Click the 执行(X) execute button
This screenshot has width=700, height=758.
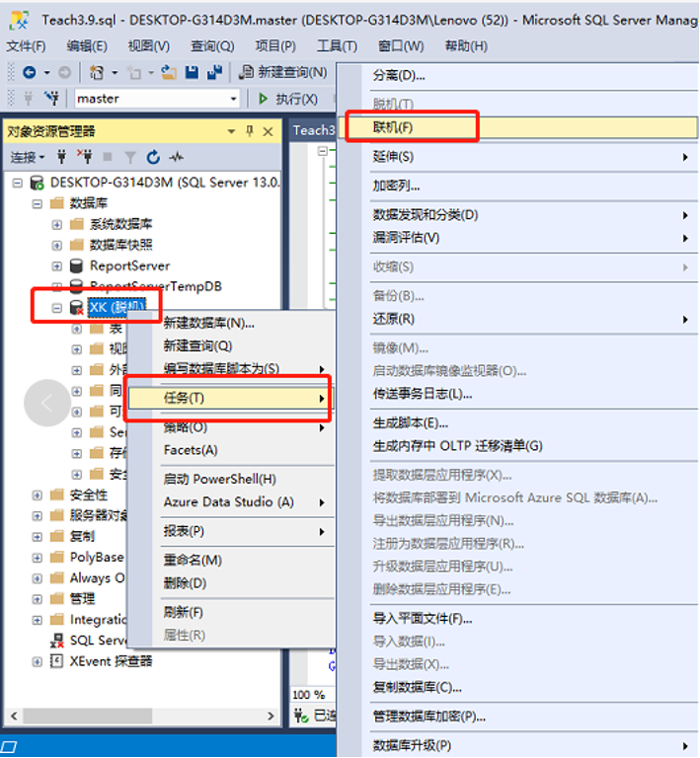(x=288, y=99)
